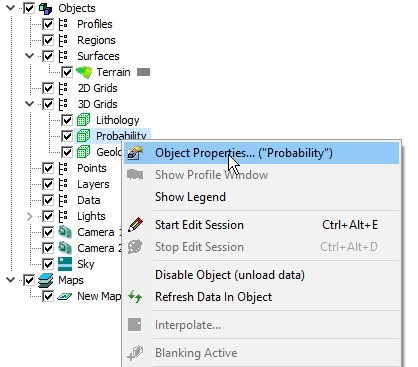This screenshot has height=367, width=418.
Task: Click the pencil icon beside Start Edit Session
Action: coord(135,225)
